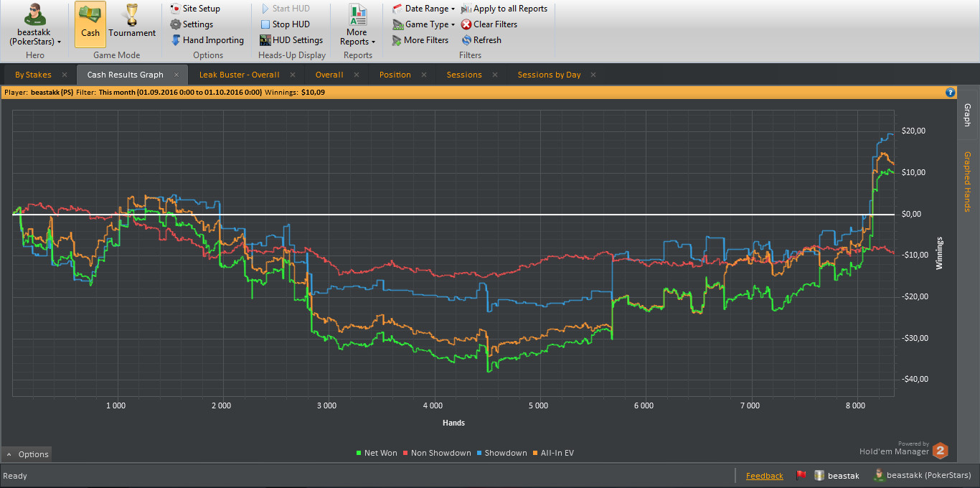Click the Showdown legend entry
Image resolution: width=980 pixels, height=488 pixels.
(x=502, y=453)
